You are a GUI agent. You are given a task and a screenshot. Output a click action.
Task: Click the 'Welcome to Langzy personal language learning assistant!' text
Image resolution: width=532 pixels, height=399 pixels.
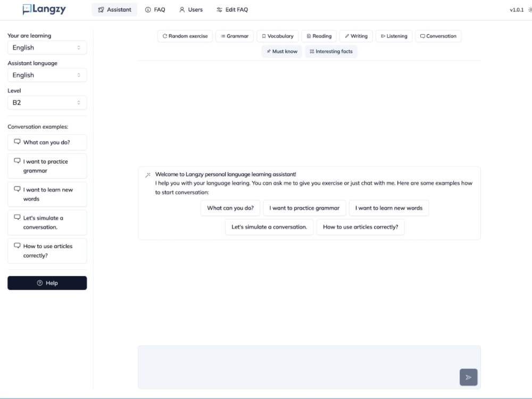coord(226,174)
